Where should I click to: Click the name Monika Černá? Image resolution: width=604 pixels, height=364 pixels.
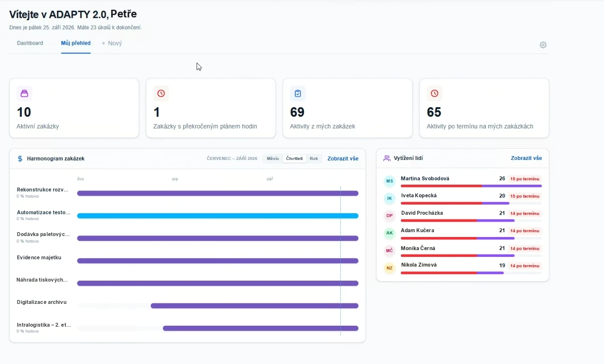point(418,248)
